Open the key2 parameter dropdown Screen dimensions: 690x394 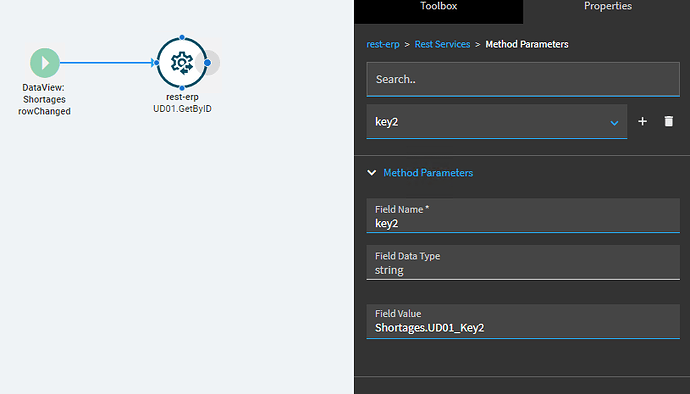point(497,122)
